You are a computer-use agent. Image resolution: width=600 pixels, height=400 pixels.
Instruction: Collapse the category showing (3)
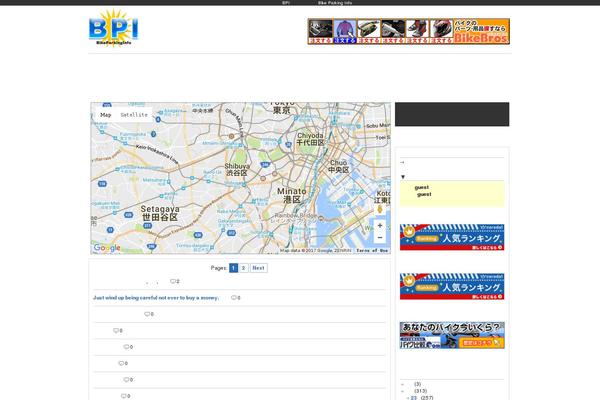(x=402, y=384)
